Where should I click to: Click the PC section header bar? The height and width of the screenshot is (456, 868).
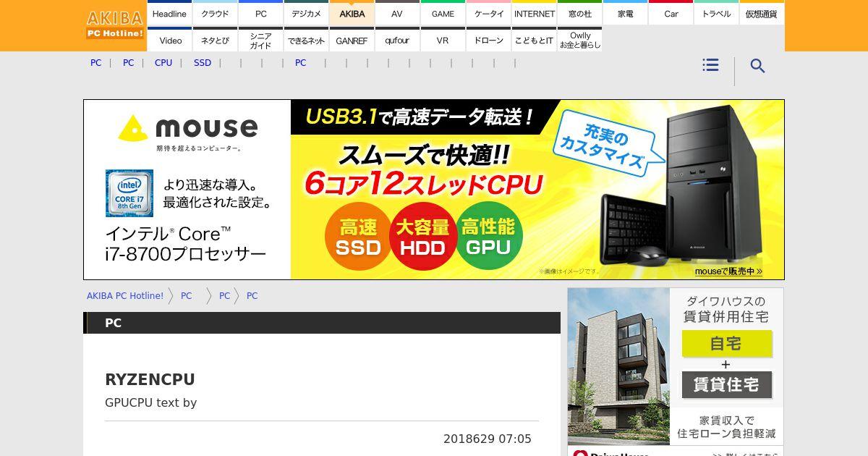[322, 323]
